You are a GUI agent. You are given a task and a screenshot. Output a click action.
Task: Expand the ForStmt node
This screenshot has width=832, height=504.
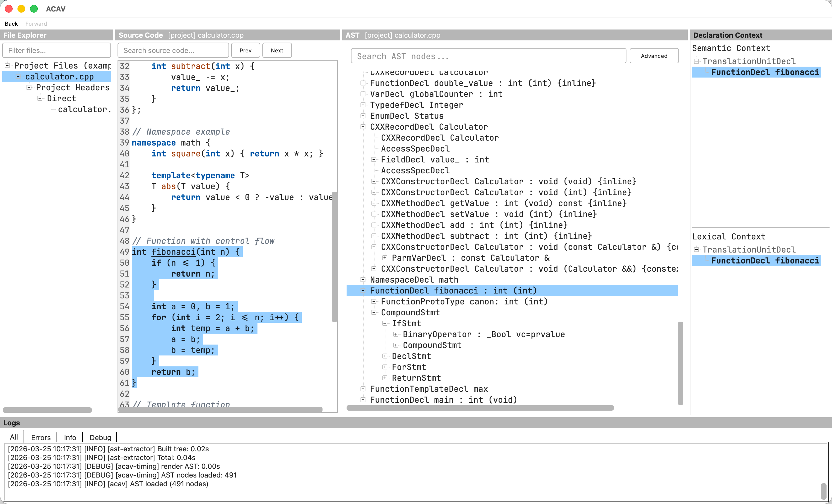click(x=385, y=367)
